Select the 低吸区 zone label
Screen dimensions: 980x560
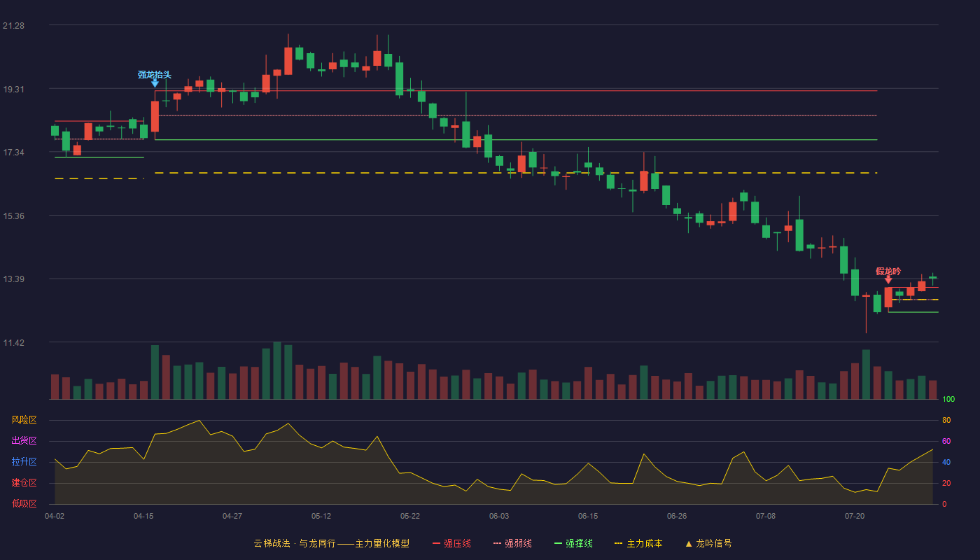tap(24, 503)
